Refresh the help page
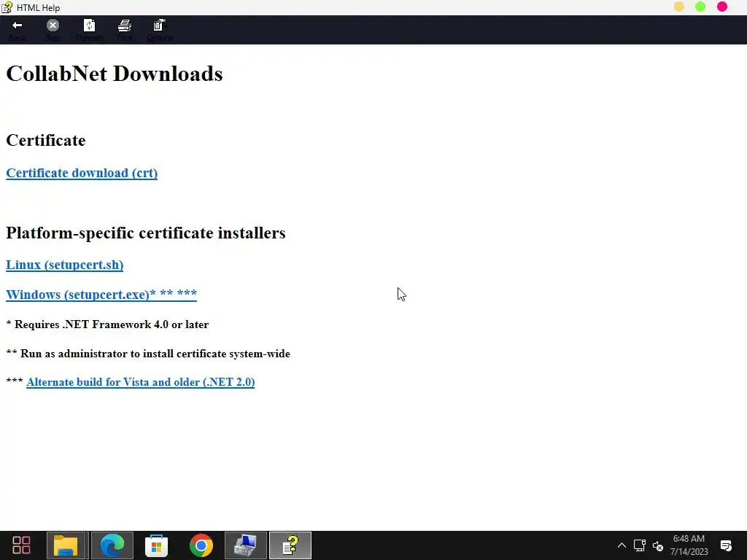The image size is (747, 560). [89, 30]
